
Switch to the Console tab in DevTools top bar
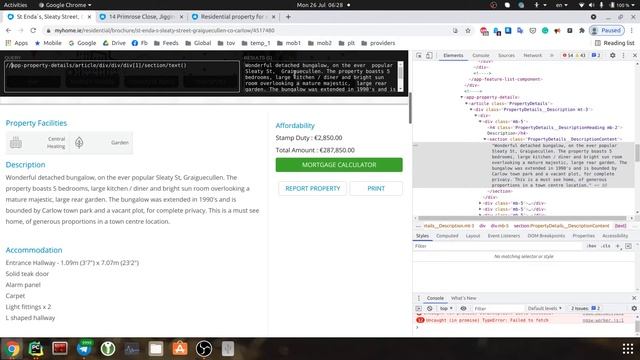(481, 56)
